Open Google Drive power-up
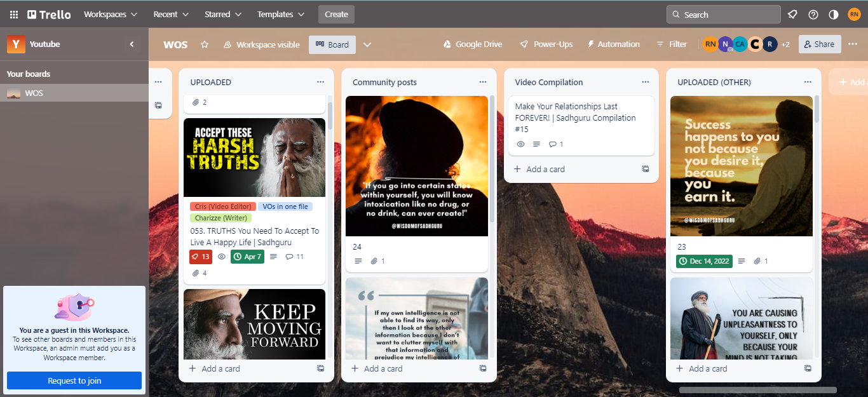The width and height of the screenshot is (868, 397). pos(473,44)
